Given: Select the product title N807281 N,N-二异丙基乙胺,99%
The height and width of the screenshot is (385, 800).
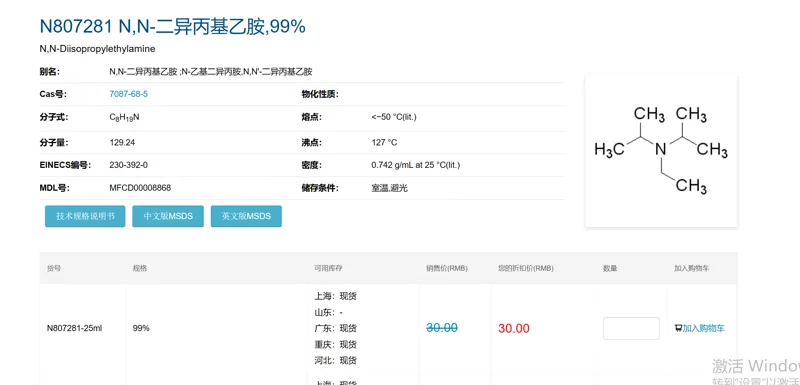Looking at the screenshot, I should [172, 26].
